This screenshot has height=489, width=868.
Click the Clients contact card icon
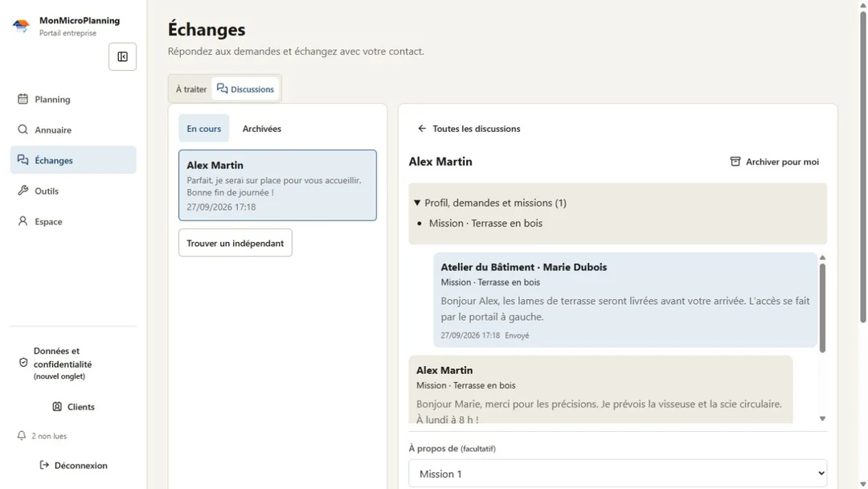[x=57, y=406]
